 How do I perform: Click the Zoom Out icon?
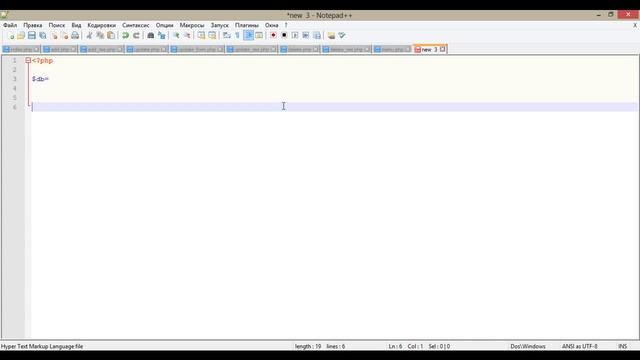coord(187,36)
